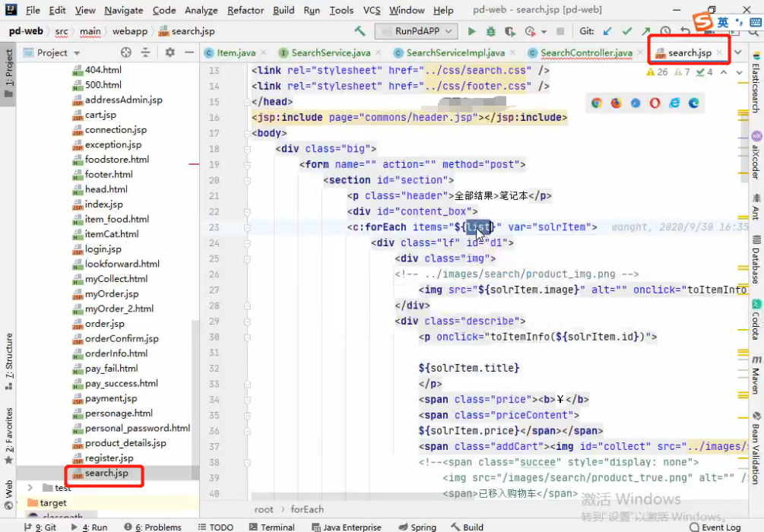Screen dimensions: 764x532
Task: Open the Terminal tool window
Action: (271, 527)
